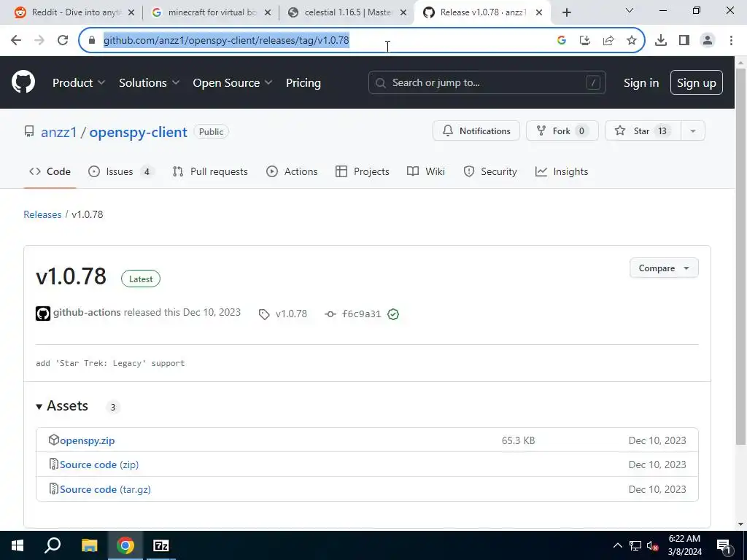Click the network tray icon
Image resolution: width=747 pixels, height=560 pixels.
(x=635, y=545)
